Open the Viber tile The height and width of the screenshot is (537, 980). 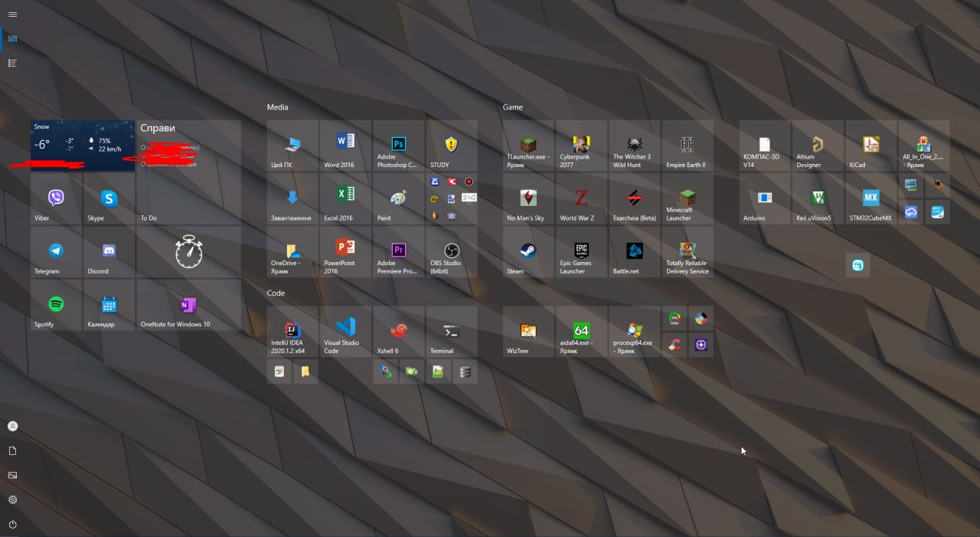(x=56, y=199)
